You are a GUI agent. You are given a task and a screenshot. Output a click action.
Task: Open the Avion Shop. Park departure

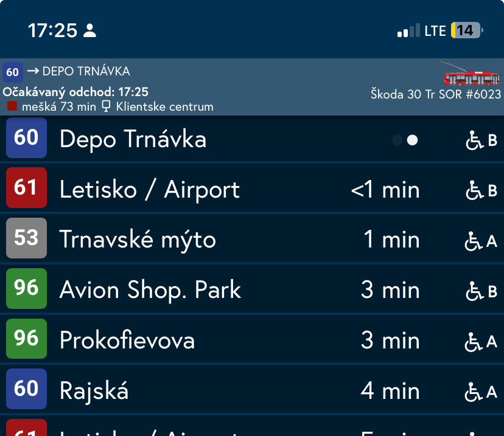click(150, 290)
